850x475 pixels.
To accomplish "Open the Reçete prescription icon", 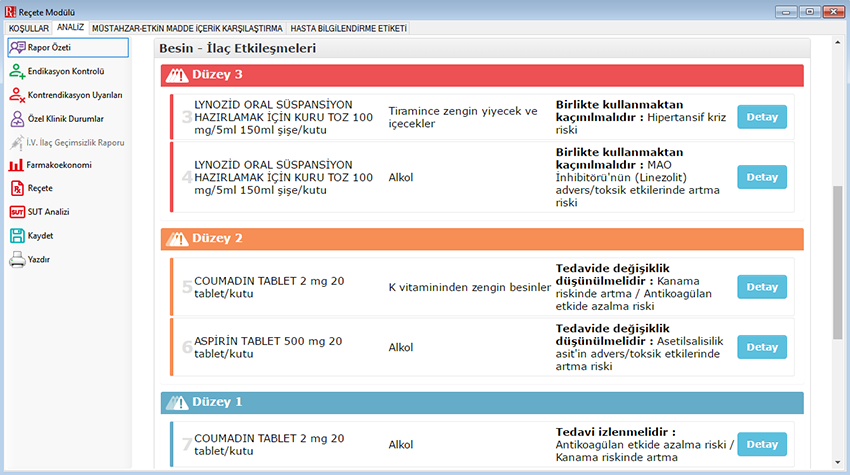I will pyautogui.click(x=17, y=188).
